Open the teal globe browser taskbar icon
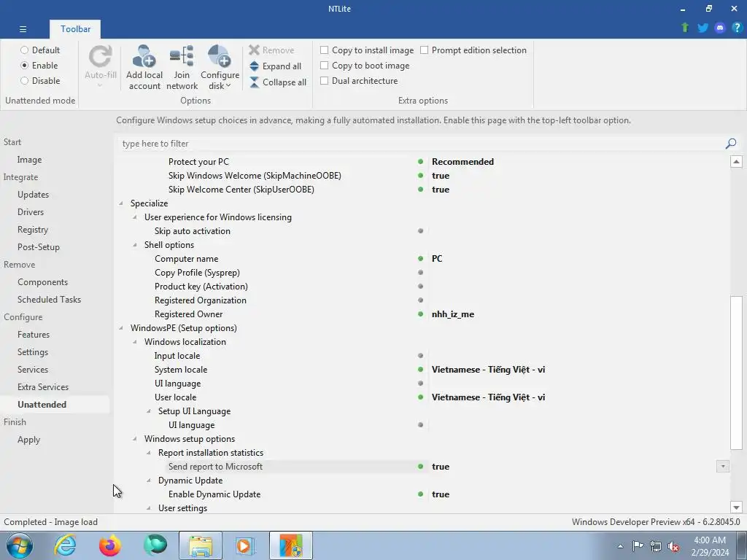Screen dimensions: 747x560 (x=155, y=545)
